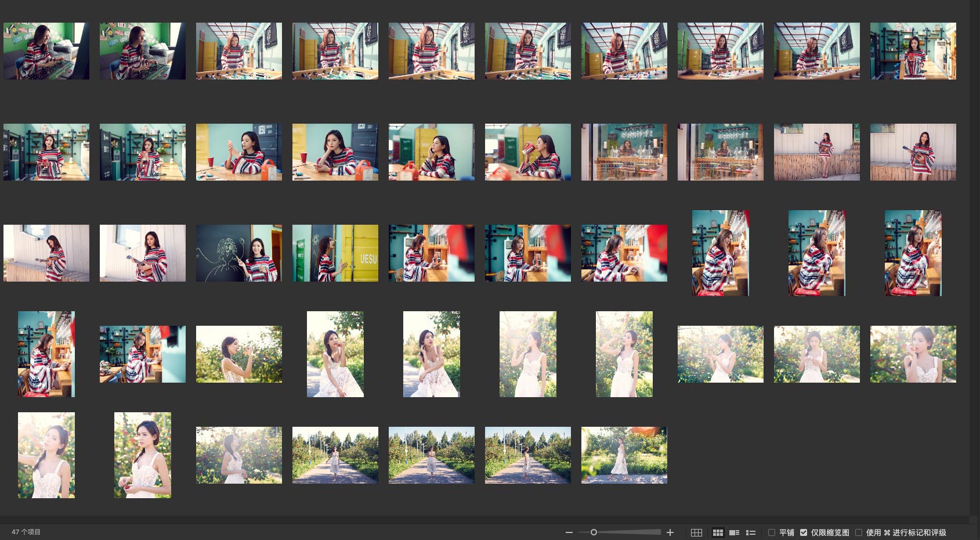This screenshot has width=980, height=540.
Task: Uncheck the 仅限缩览图 checkbox
Action: pos(804,532)
